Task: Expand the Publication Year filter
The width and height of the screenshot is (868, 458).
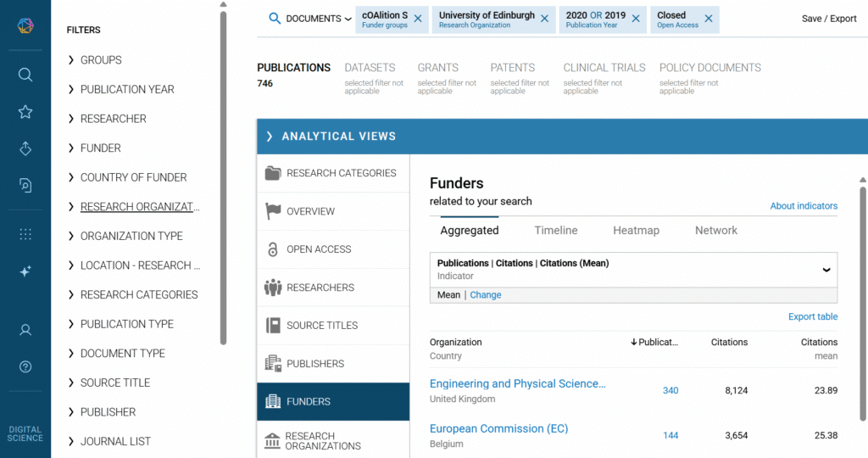Action: 126,89
